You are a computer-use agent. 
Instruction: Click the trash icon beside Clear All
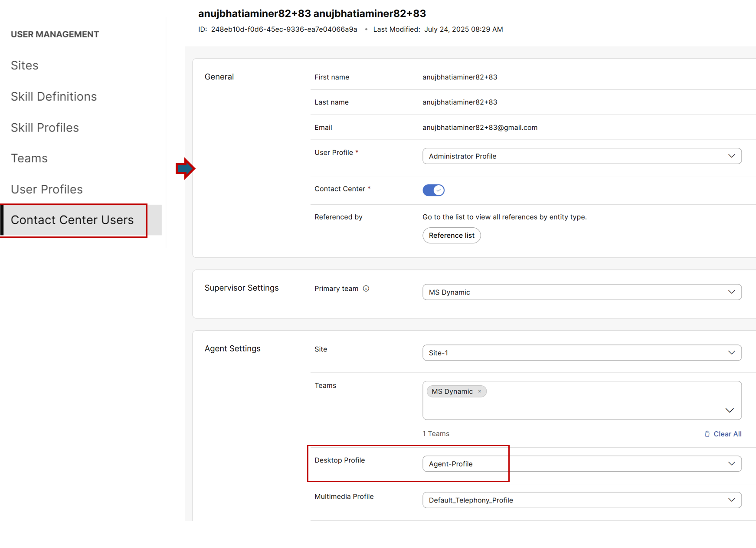coord(707,434)
